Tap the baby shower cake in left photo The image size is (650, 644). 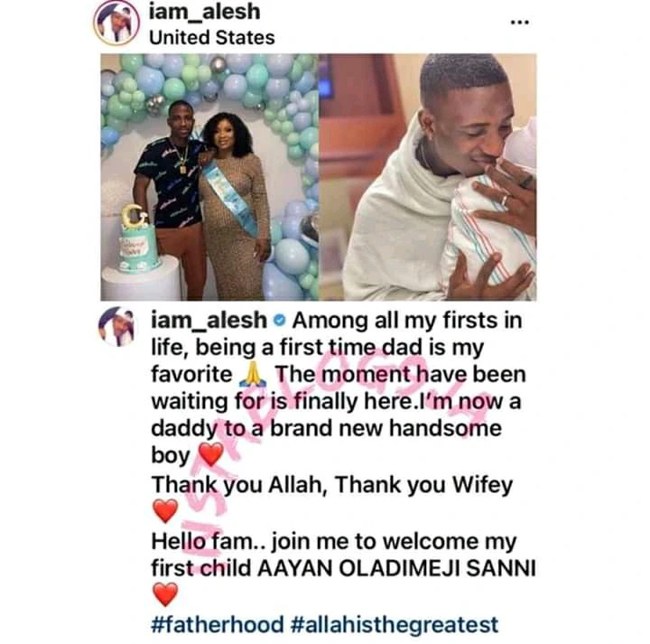(x=137, y=239)
